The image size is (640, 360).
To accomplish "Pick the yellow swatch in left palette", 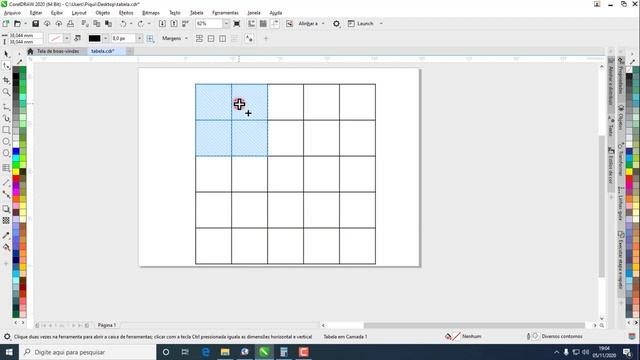I will pyautogui.click(x=16, y=171).
